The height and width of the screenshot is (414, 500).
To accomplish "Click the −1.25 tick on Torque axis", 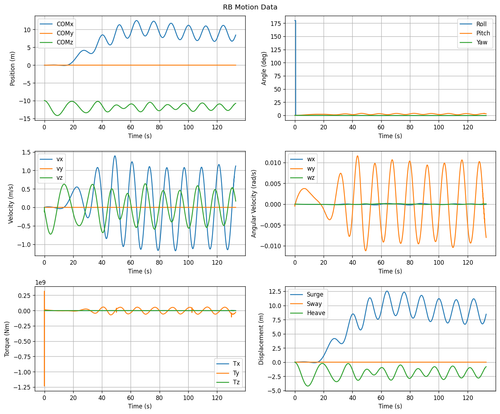I will (x=22, y=387).
